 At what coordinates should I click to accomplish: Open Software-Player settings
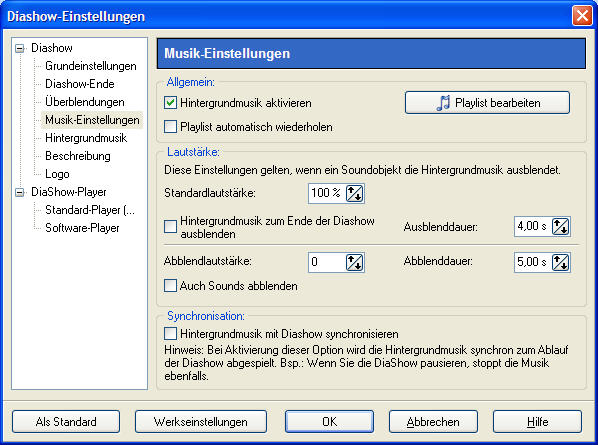click(x=82, y=228)
